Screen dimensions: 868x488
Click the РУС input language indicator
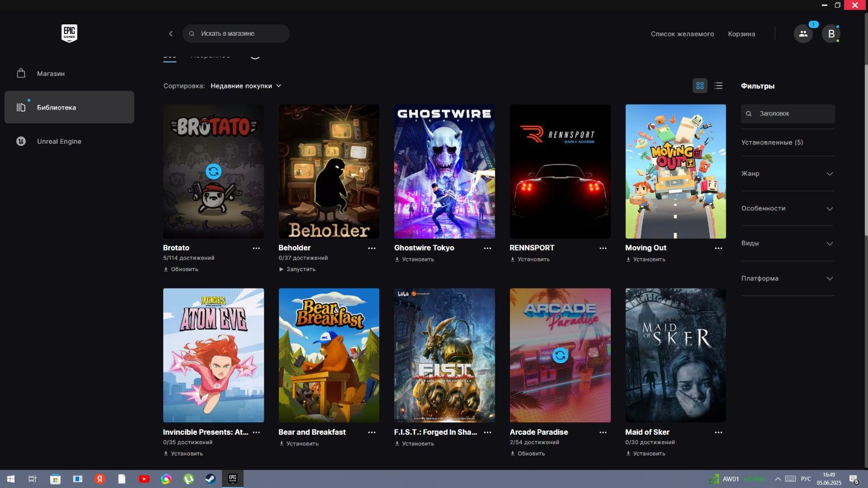click(x=806, y=479)
